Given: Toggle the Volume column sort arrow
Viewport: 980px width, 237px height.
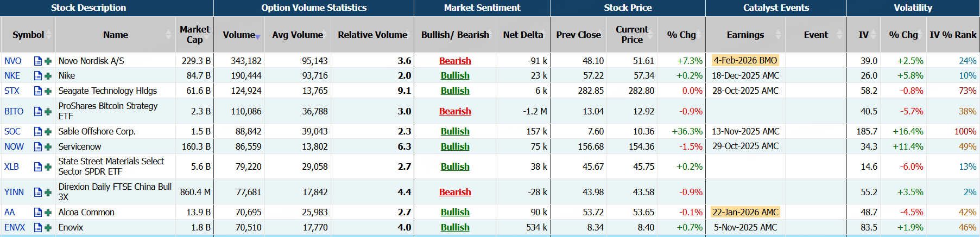Looking at the screenshot, I should pyautogui.click(x=258, y=36).
